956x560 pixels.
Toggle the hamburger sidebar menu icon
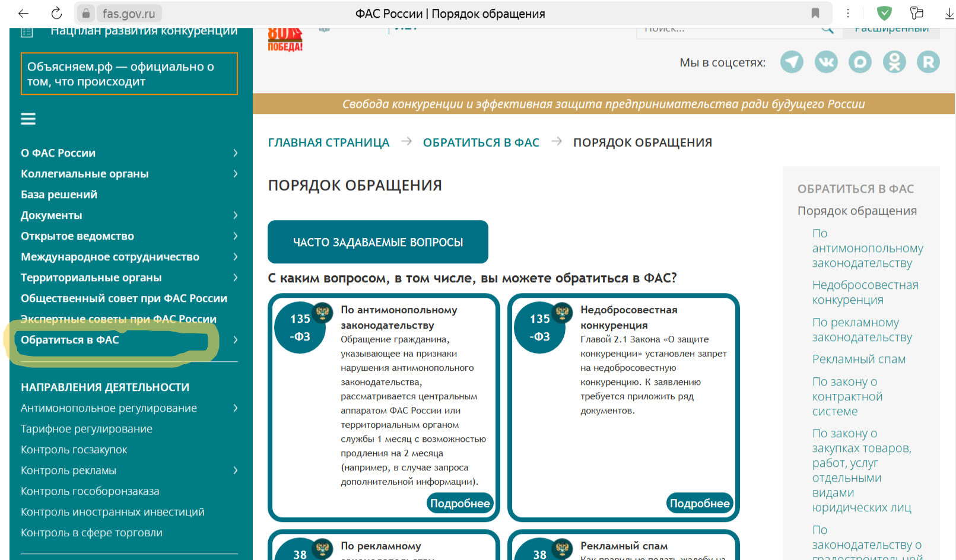[x=28, y=119]
